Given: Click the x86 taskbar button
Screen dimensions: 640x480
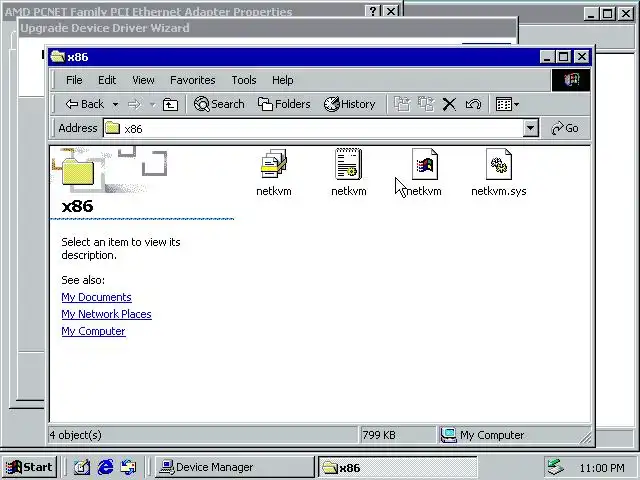Looking at the screenshot, I should [x=398, y=467].
